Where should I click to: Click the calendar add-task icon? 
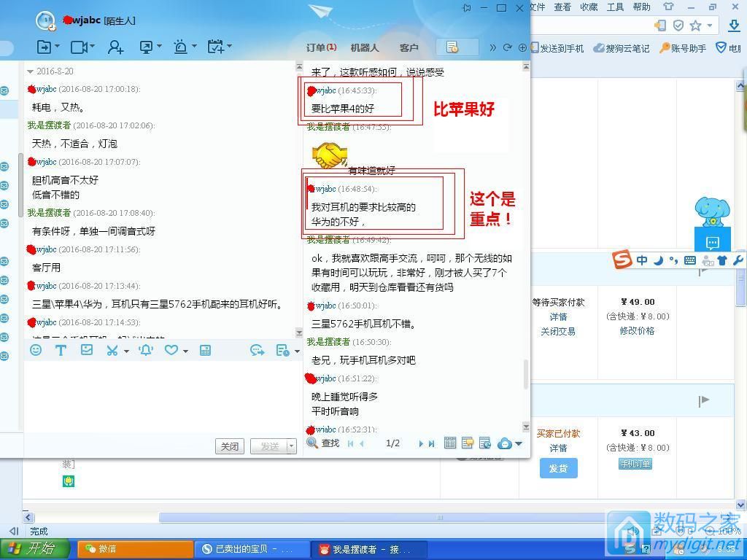click(x=215, y=47)
